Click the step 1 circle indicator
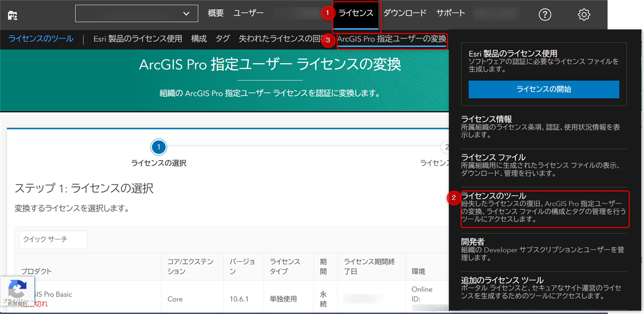Image resolution: width=644 pixels, height=314 pixels. pyautogui.click(x=159, y=147)
